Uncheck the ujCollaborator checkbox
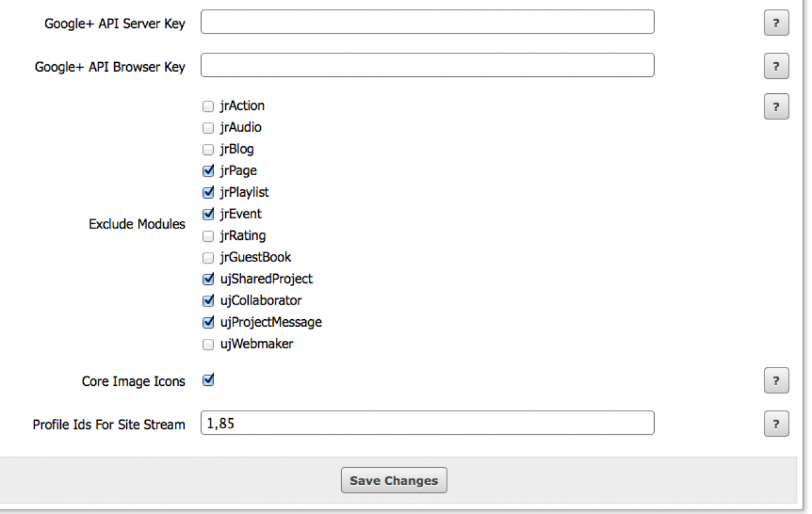This screenshot has width=812, height=514. point(208,301)
